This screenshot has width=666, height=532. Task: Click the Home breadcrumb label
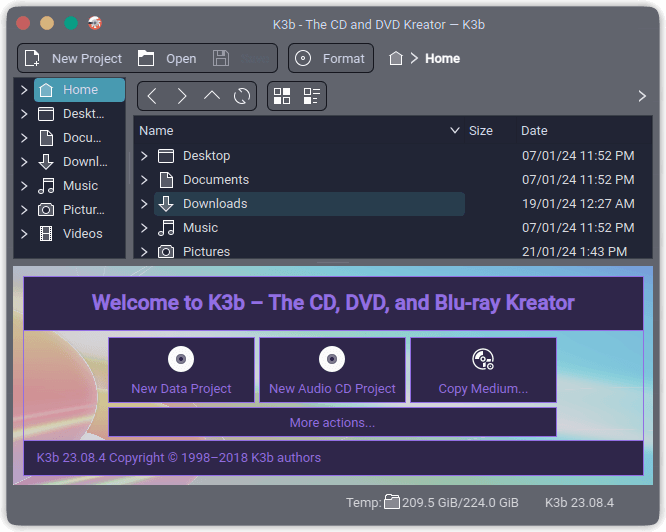click(x=443, y=58)
